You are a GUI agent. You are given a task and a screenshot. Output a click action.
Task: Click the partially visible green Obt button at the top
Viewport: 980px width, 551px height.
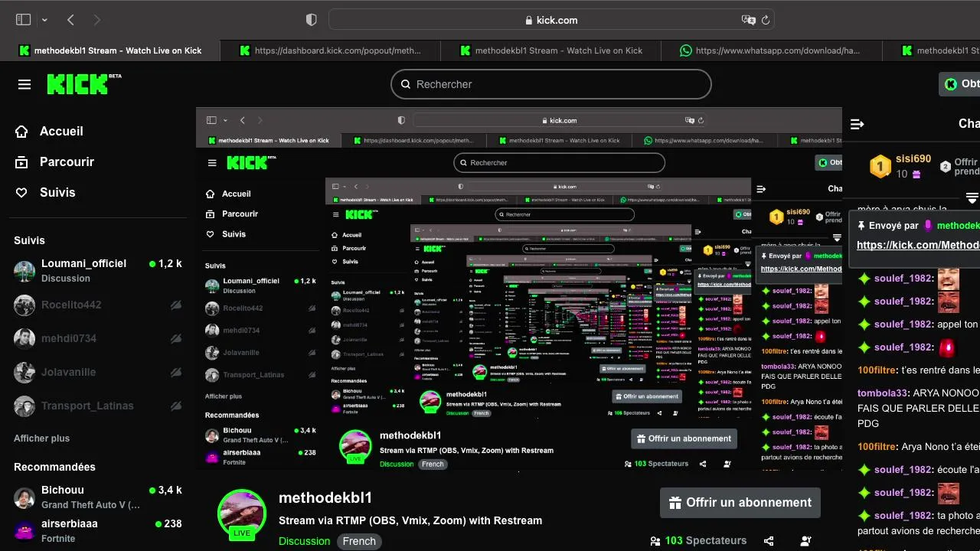click(x=959, y=84)
